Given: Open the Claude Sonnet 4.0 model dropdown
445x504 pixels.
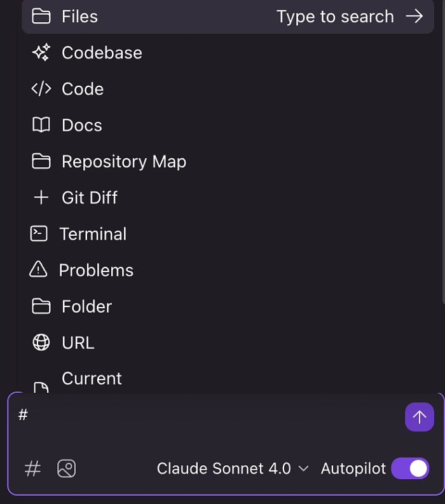Looking at the screenshot, I should pos(233,468).
